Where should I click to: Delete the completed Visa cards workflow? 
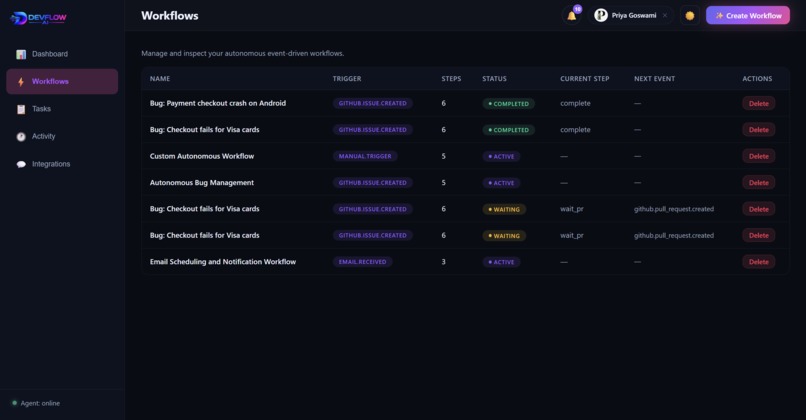pyautogui.click(x=758, y=130)
